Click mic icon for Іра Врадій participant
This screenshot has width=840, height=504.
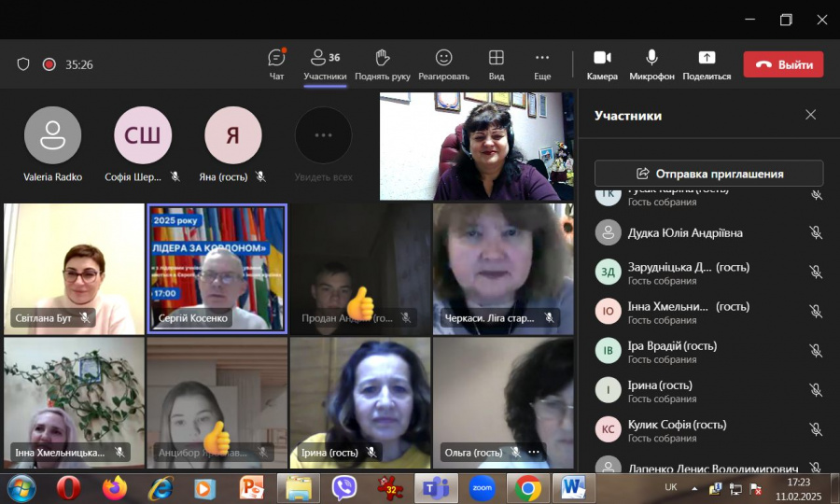[816, 351]
